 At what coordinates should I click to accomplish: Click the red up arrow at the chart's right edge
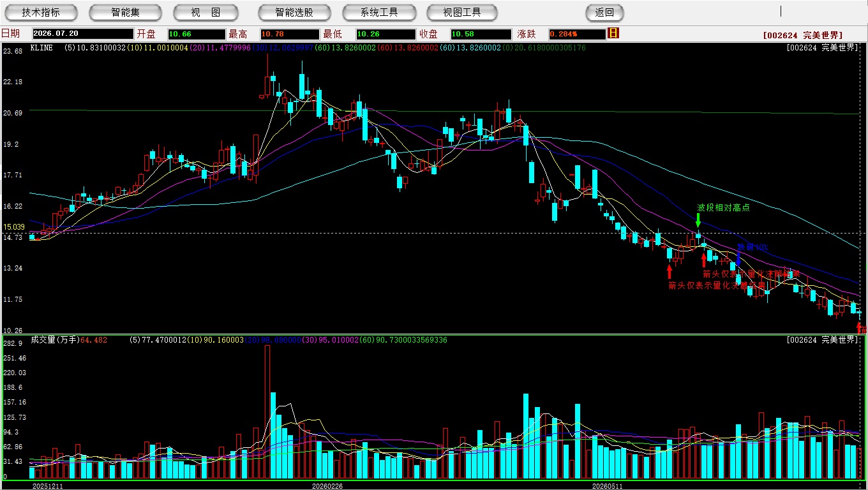tap(859, 327)
